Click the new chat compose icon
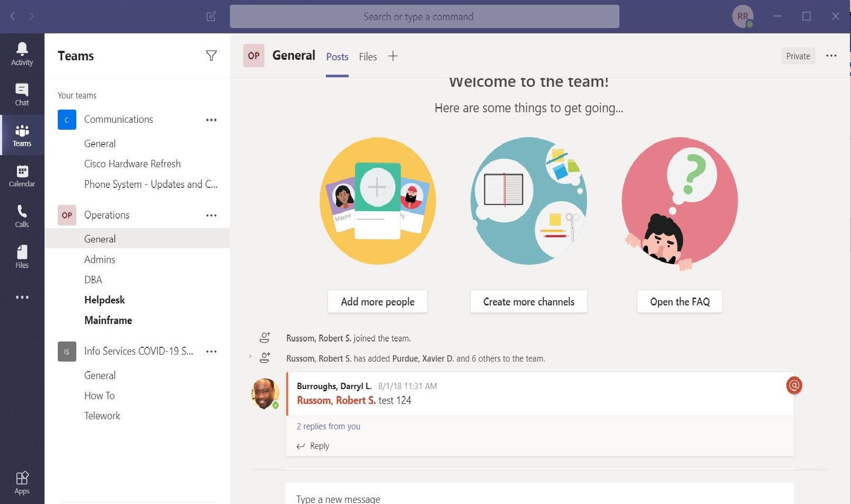The width and height of the screenshot is (851, 504). pyautogui.click(x=211, y=16)
